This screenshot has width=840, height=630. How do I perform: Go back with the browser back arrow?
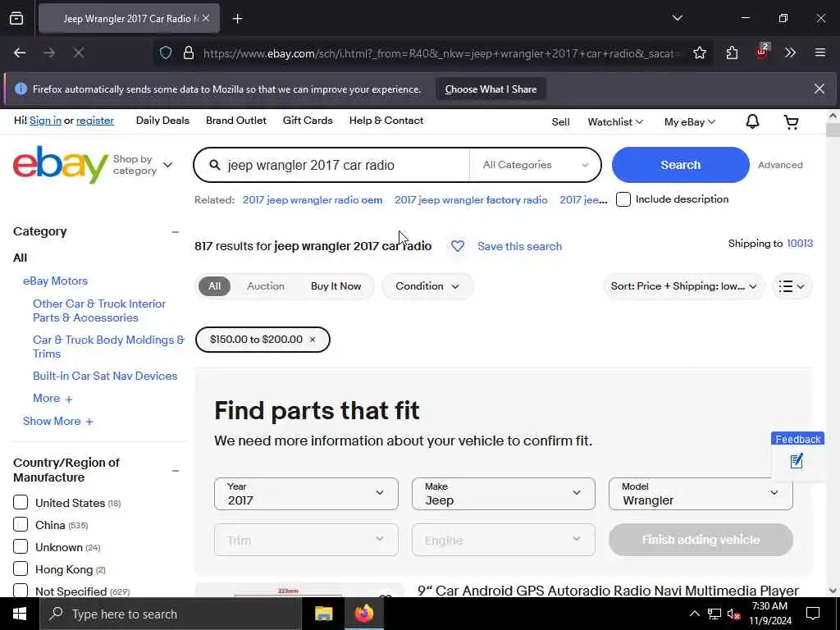pos(20,52)
